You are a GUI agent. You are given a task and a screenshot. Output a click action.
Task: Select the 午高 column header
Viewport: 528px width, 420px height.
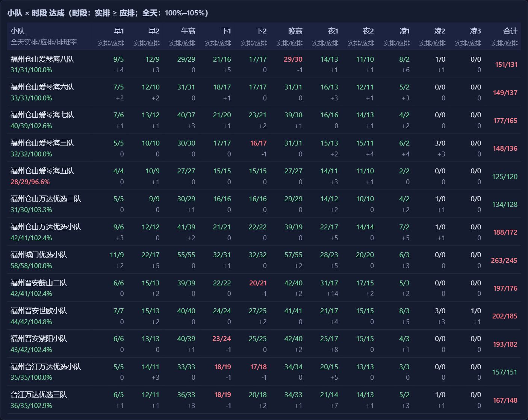click(188, 31)
